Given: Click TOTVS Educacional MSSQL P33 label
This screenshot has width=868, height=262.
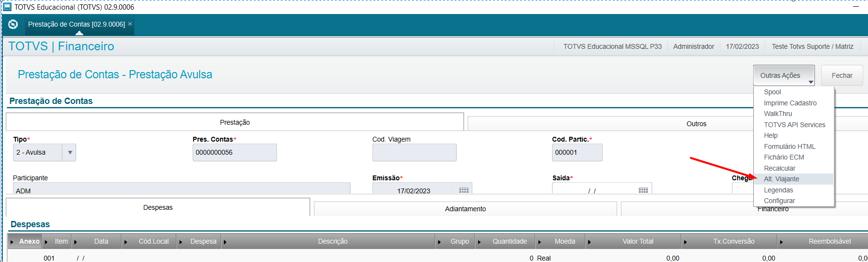Looking at the screenshot, I should click(612, 46).
